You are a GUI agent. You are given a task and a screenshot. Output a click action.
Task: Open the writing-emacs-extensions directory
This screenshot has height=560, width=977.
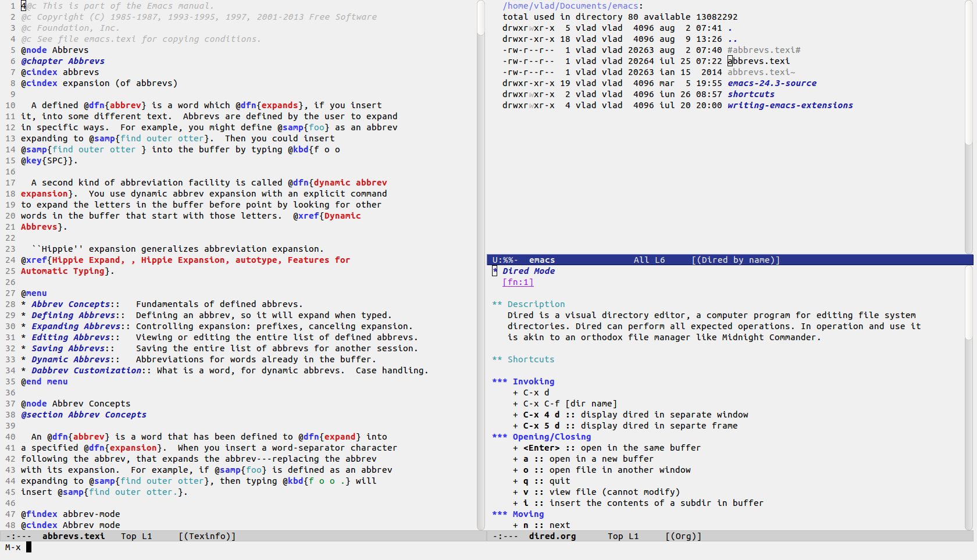(790, 105)
